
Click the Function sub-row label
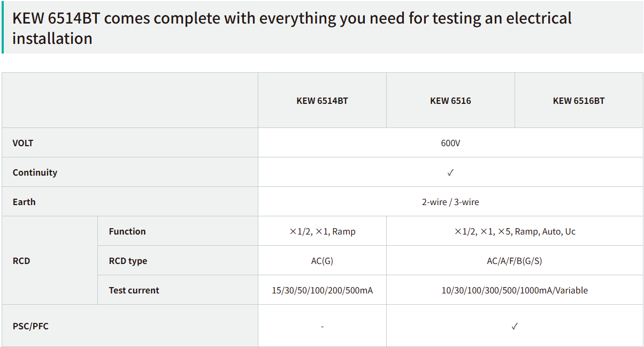tap(127, 231)
